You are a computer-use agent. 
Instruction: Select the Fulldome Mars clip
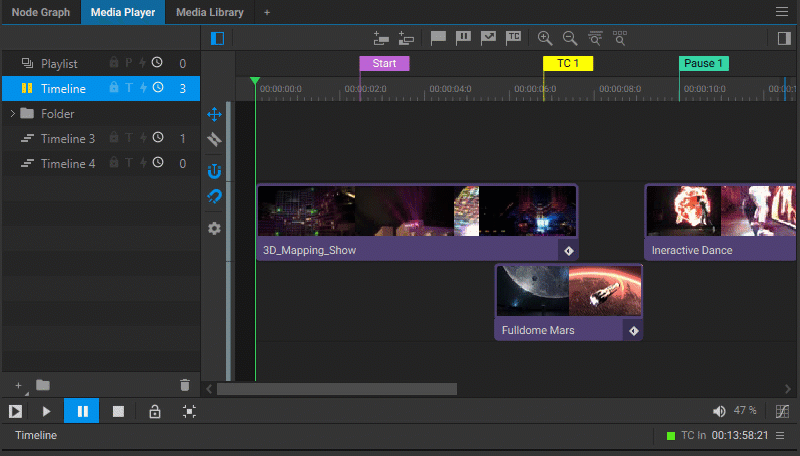tap(568, 302)
